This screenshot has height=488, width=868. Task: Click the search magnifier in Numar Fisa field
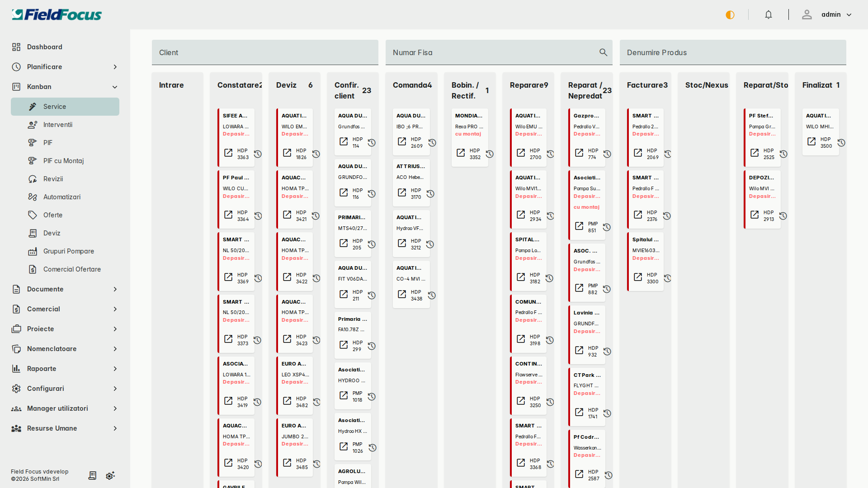pos(603,52)
